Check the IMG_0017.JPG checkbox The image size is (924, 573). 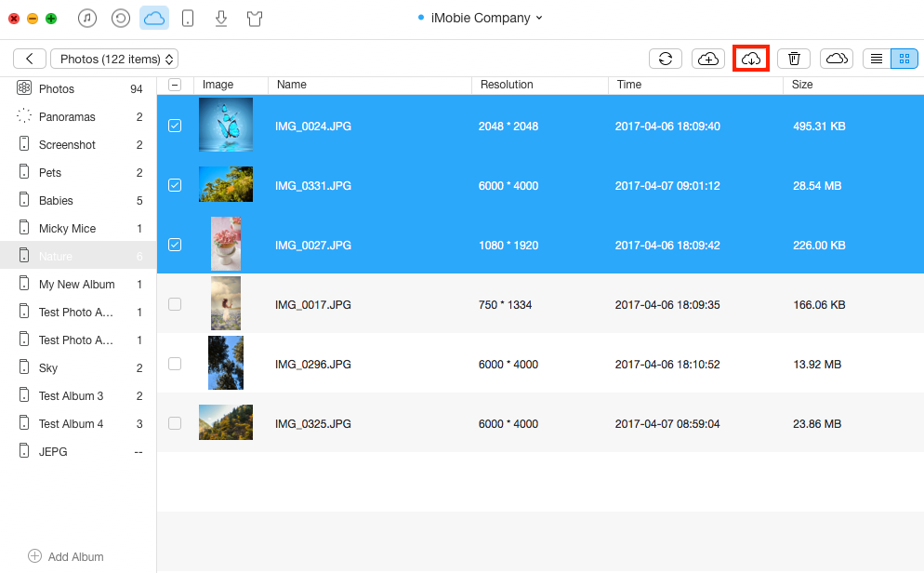(x=175, y=304)
